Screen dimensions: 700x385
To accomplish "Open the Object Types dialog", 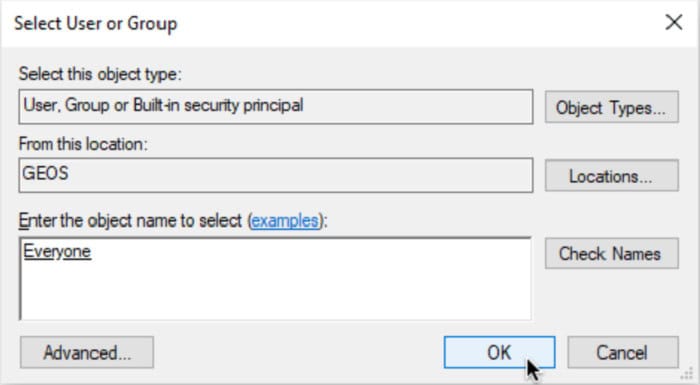I will point(612,107).
